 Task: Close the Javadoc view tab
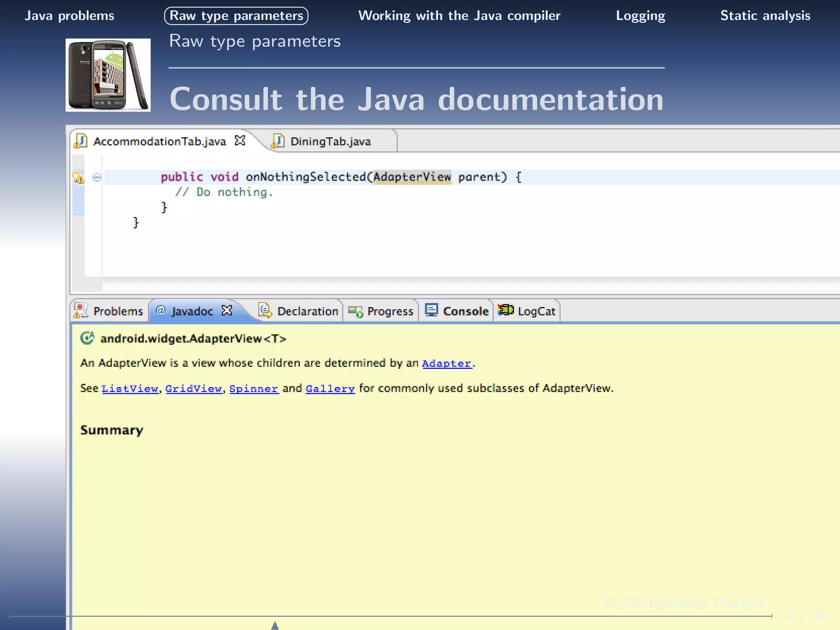[227, 310]
